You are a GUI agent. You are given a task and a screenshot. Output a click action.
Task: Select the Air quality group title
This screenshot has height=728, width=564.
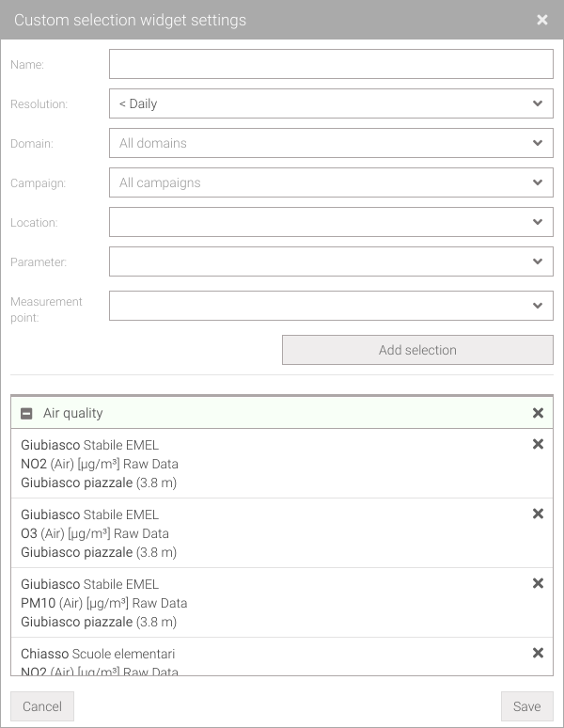tap(72, 413)
